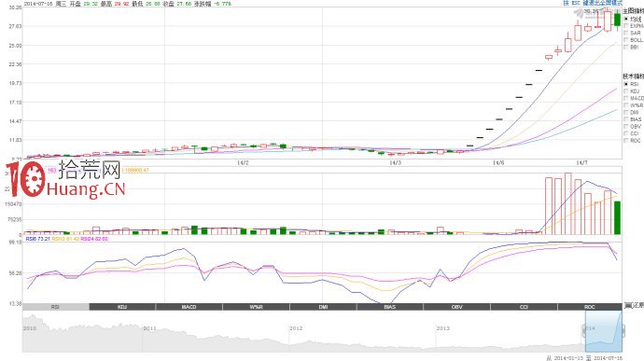
Task: Switch to the ROC tab
Action: click(x=590, y=307)
